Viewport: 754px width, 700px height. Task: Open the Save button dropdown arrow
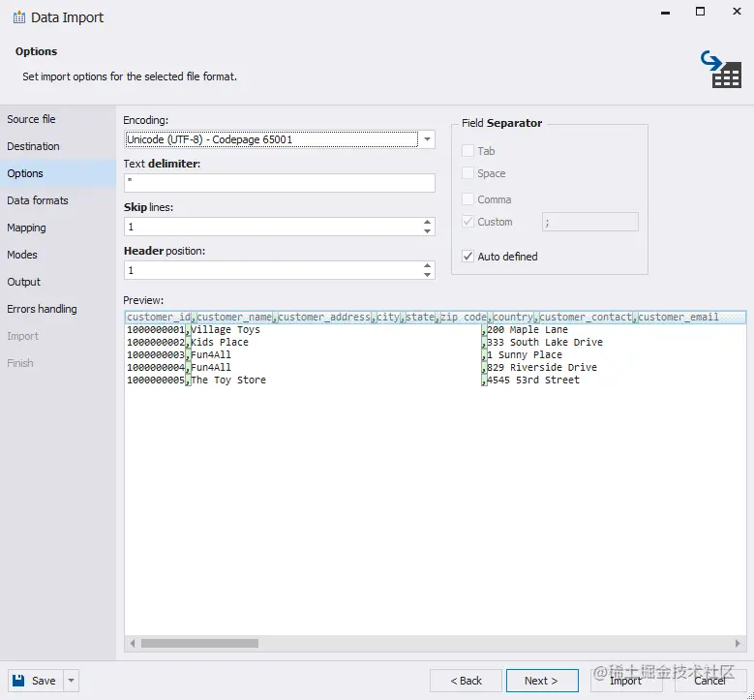coord(72,681)
